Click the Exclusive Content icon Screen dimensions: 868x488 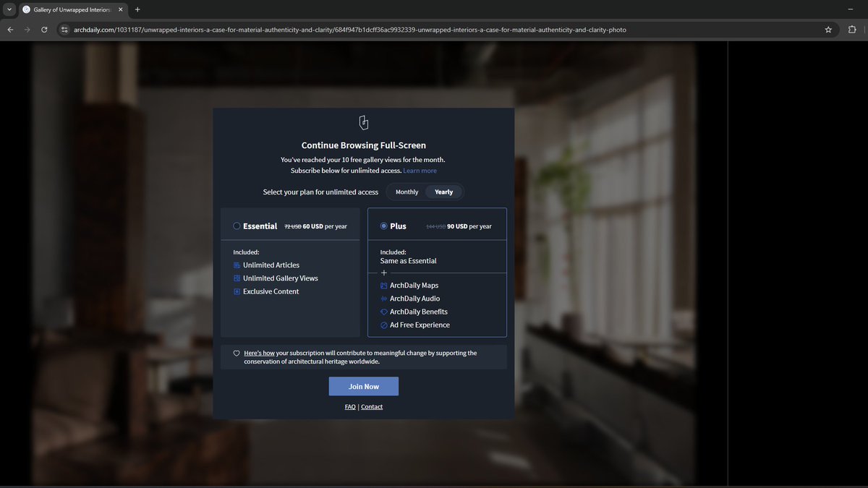(x=237, y=291)
